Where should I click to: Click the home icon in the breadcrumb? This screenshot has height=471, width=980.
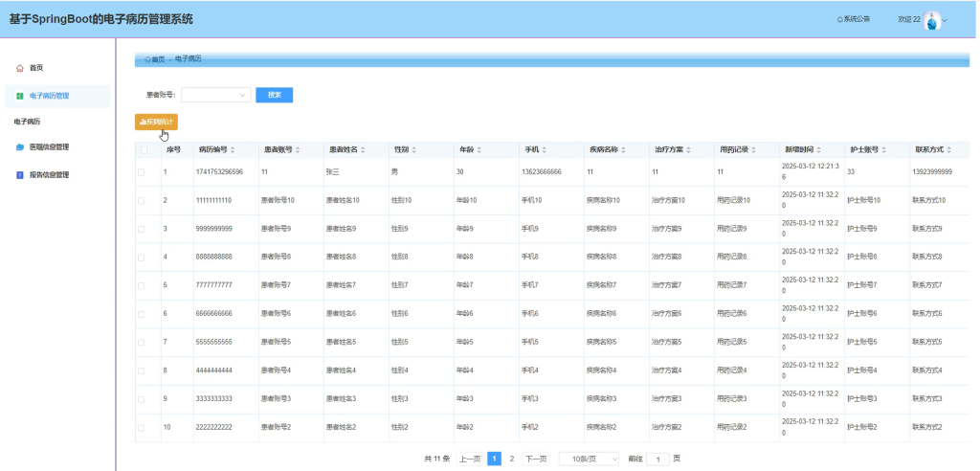point(147,59)
